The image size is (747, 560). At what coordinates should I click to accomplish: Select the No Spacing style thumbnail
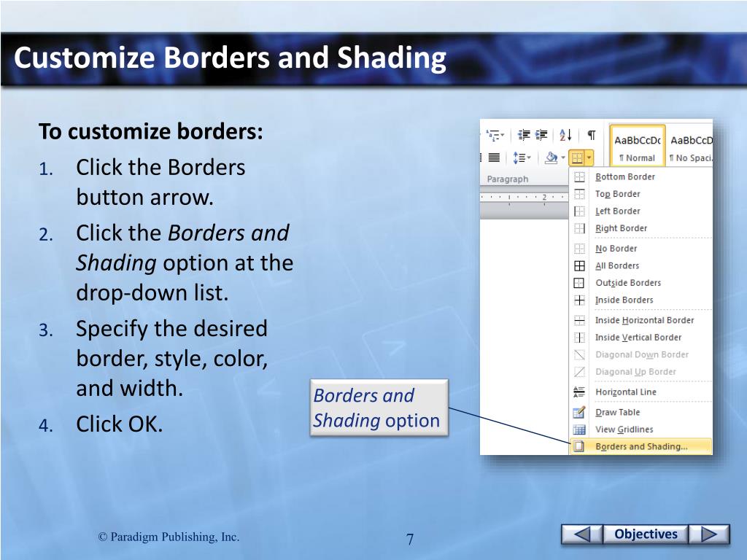(x=690, y=146)
